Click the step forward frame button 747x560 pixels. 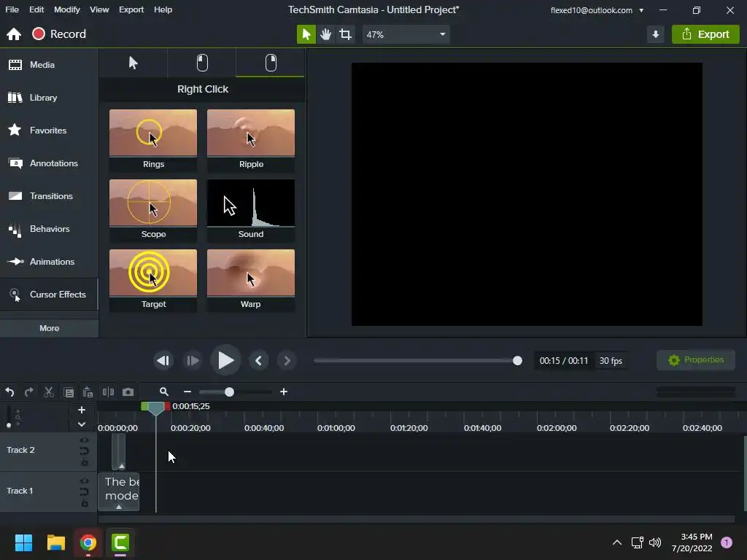click(x=193, y=360)
